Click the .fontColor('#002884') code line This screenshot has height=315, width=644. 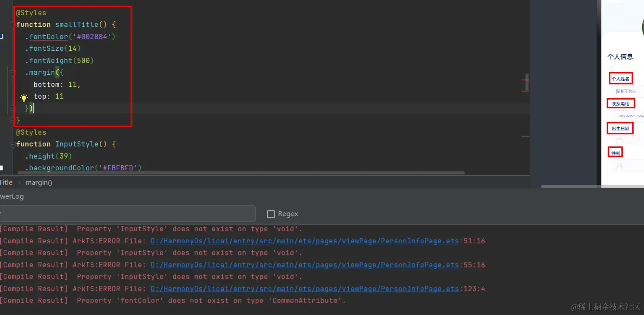pyautogui.click(x=70, y=37)
